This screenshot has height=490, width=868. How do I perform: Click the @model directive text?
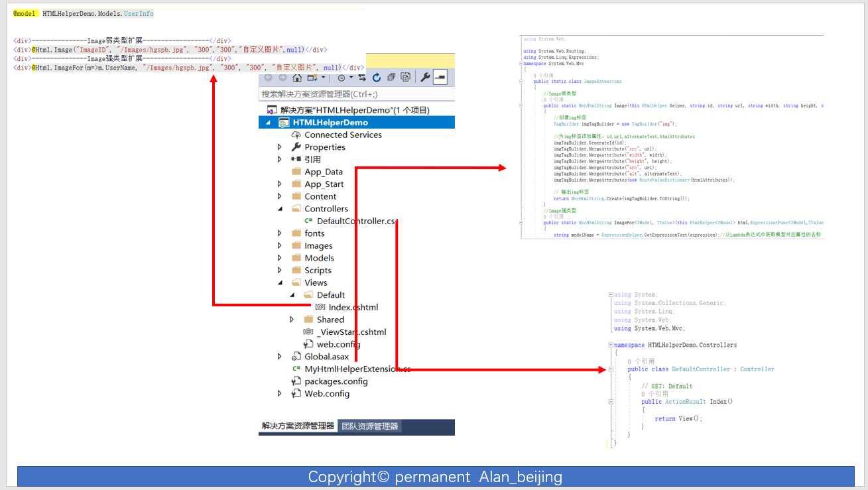tap(25, 13)
